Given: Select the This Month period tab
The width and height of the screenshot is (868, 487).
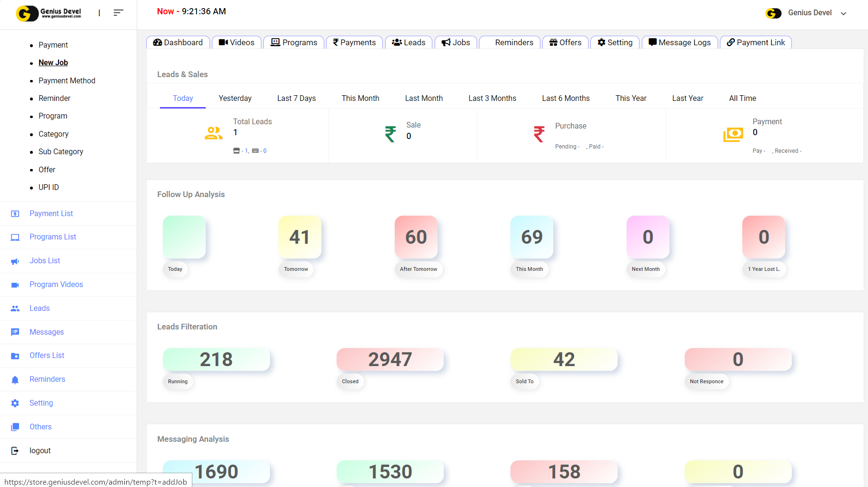Looking at the screenshot, I should tap(360, 98).
